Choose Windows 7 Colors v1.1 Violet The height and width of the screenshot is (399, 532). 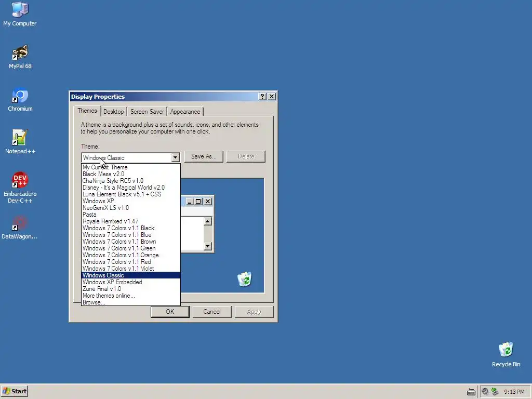131,269
